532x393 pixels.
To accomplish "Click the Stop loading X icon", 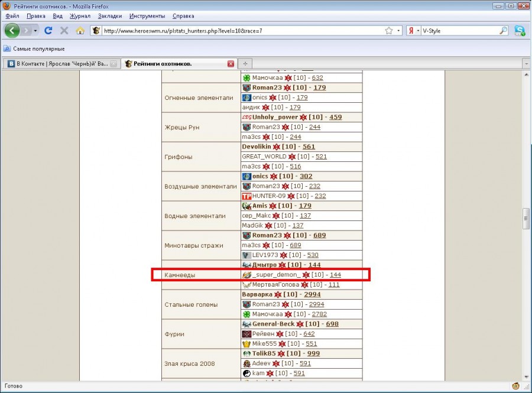I will pyautogui.click(x=64, y=30).
